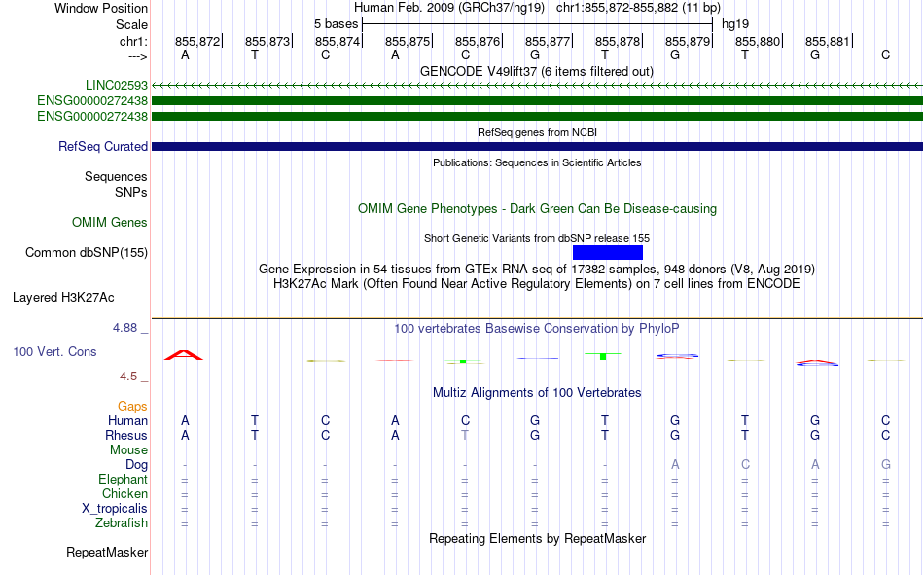Click OMIM Gene Phenotypes track title
Viewport: 924px width, 575px height.
[x=537, y=209]
